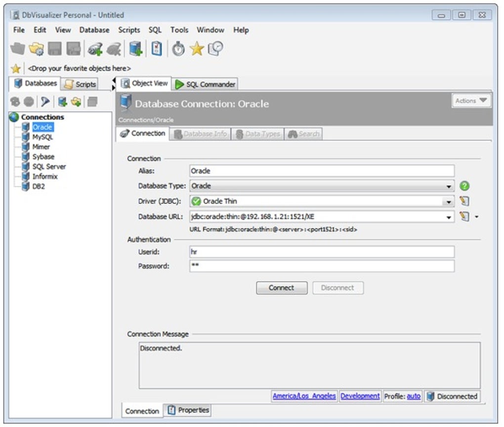Open the Database menu
The height and width of the screenshot is (427, 504).
pos(94,30)
